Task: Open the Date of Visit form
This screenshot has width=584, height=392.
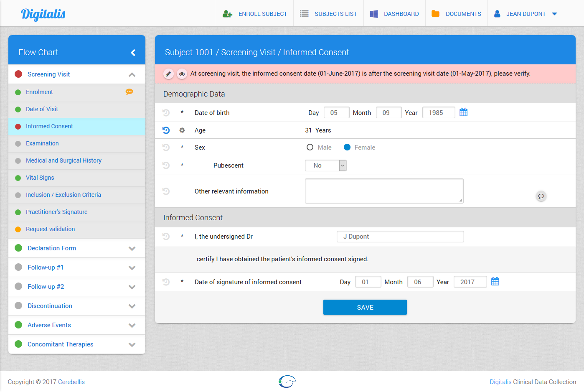Action: coord(42,109)
